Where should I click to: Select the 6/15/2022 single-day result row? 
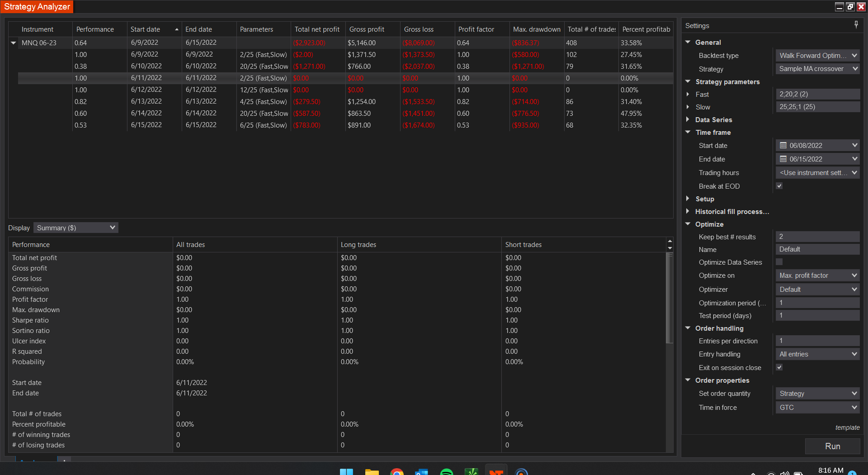click(345, 125)
